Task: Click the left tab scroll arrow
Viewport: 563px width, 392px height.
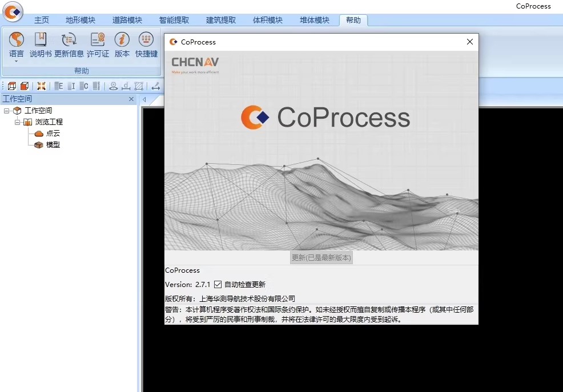Action: [x=144, y=100]
